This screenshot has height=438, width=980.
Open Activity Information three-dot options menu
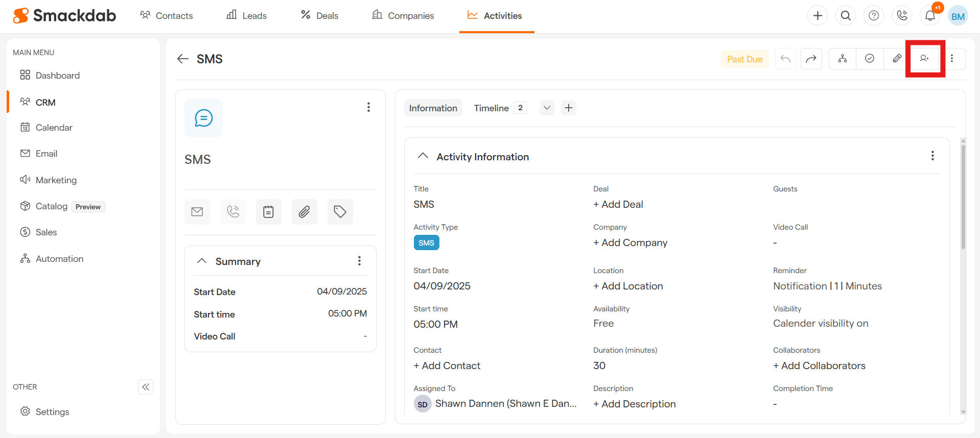point(932,156)
